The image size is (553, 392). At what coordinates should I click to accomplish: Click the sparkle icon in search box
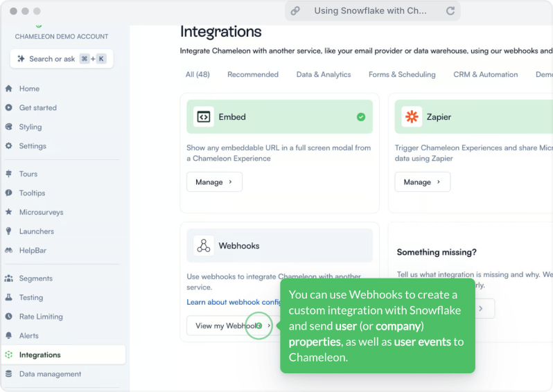[x=21, y=58]
